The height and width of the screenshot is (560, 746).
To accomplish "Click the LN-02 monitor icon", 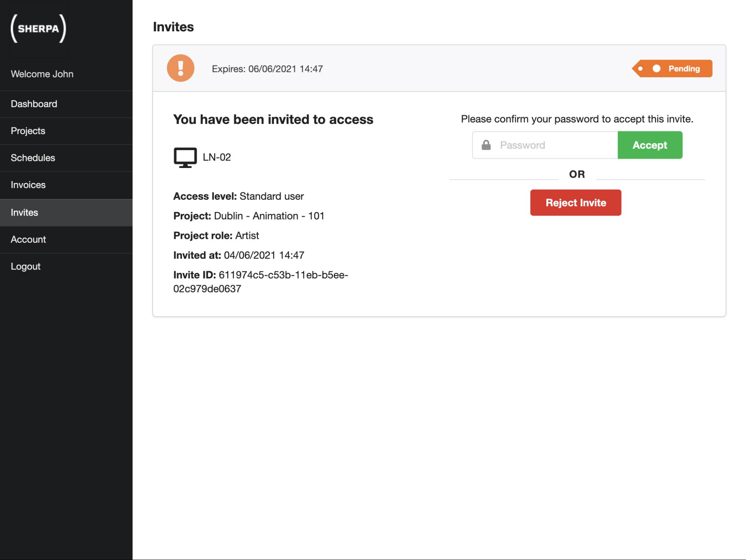I will click(185, 158).
